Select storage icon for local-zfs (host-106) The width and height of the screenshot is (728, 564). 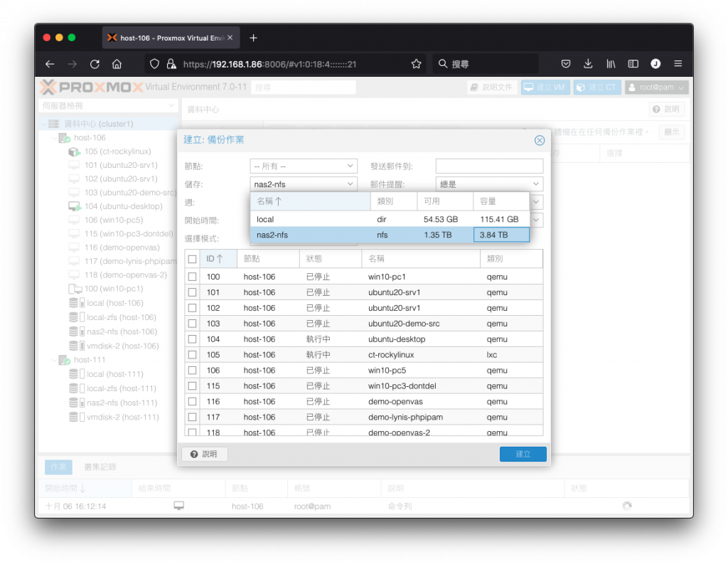click(x=77, y=317)
